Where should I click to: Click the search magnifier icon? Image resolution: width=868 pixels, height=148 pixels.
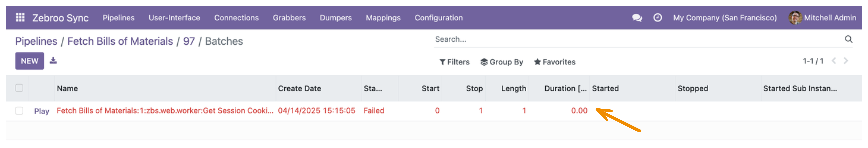coord(848,39)
